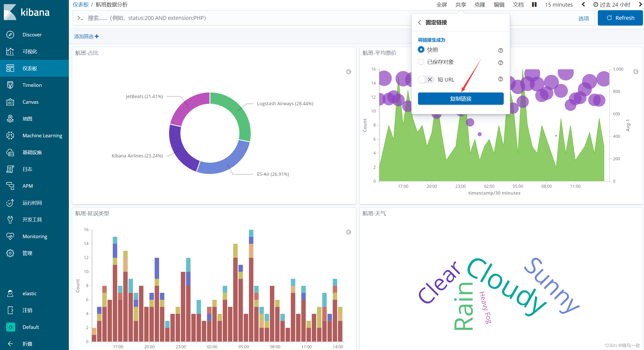
Task: Toggle the 短 URL switch
Action: [x=426, y=79]
